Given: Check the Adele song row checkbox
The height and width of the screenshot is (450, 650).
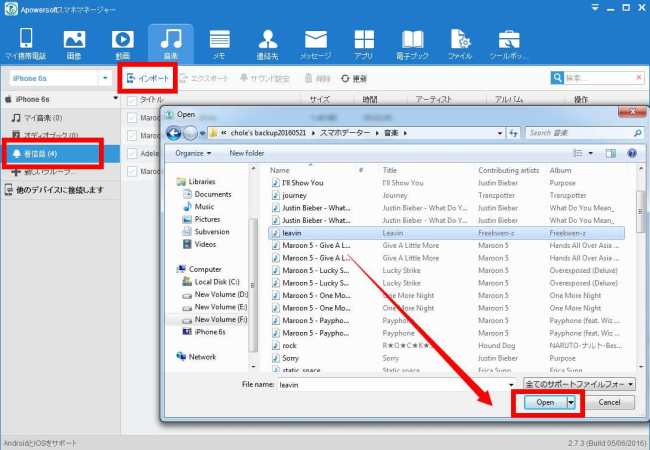Looking at the screenshot, I should point(132,153).
